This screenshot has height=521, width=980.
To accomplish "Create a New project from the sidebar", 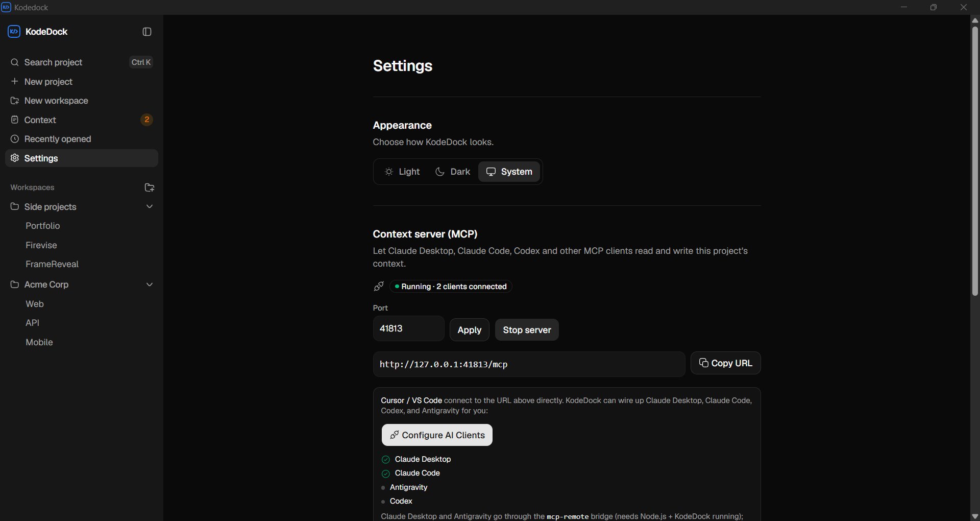I will pos(82,81).
